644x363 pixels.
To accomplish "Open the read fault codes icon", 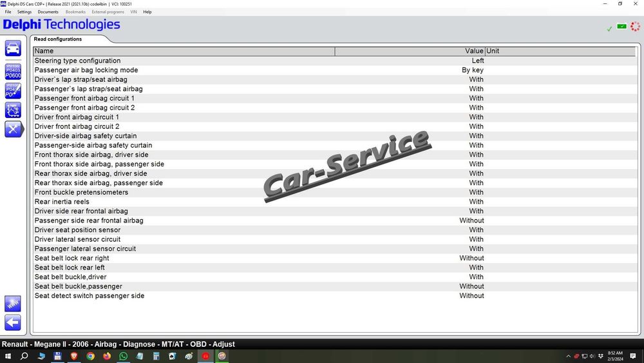I will (13, 72).
